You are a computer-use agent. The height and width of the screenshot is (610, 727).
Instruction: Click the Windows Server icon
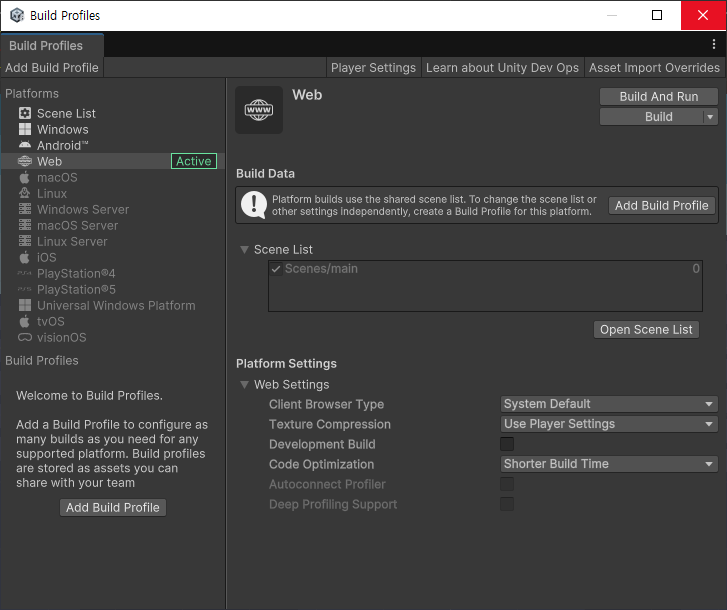[25, 209]
